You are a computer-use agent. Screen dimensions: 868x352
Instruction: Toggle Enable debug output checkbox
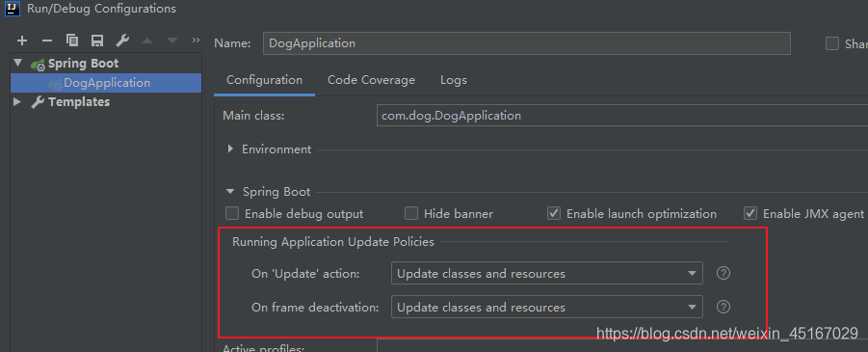click(232, 213)
